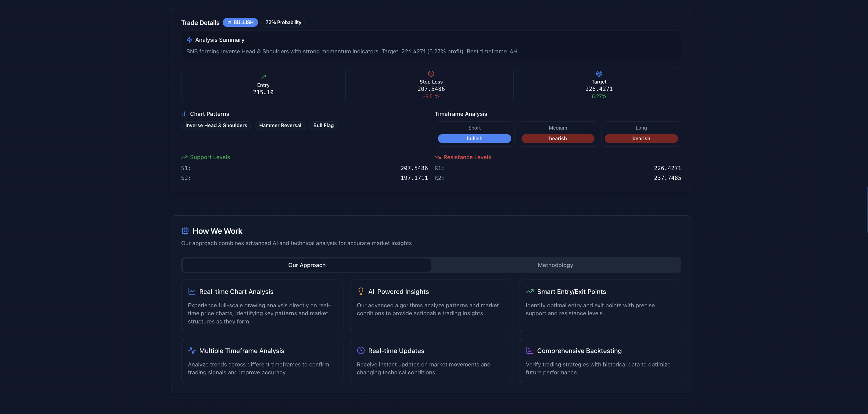Click the Comprehensive Backtesting chart icon

point(529,350)
